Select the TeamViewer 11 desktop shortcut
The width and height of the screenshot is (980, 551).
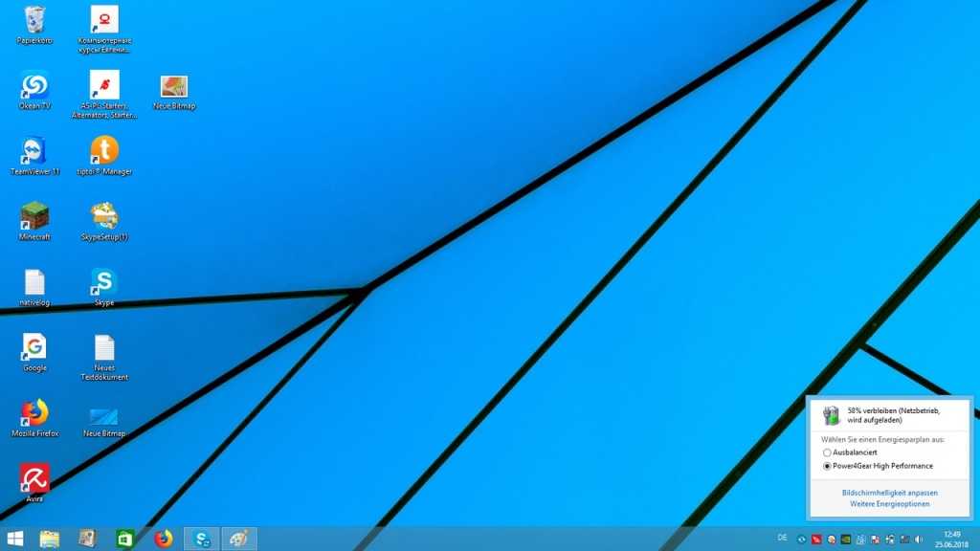coord(34,151)
